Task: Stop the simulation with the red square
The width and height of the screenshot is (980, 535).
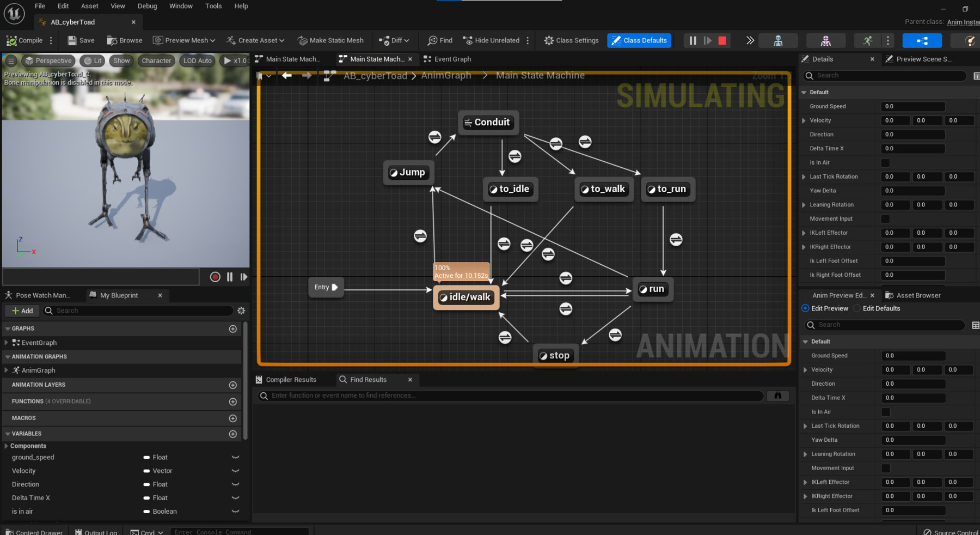Action: pos(722,40)
